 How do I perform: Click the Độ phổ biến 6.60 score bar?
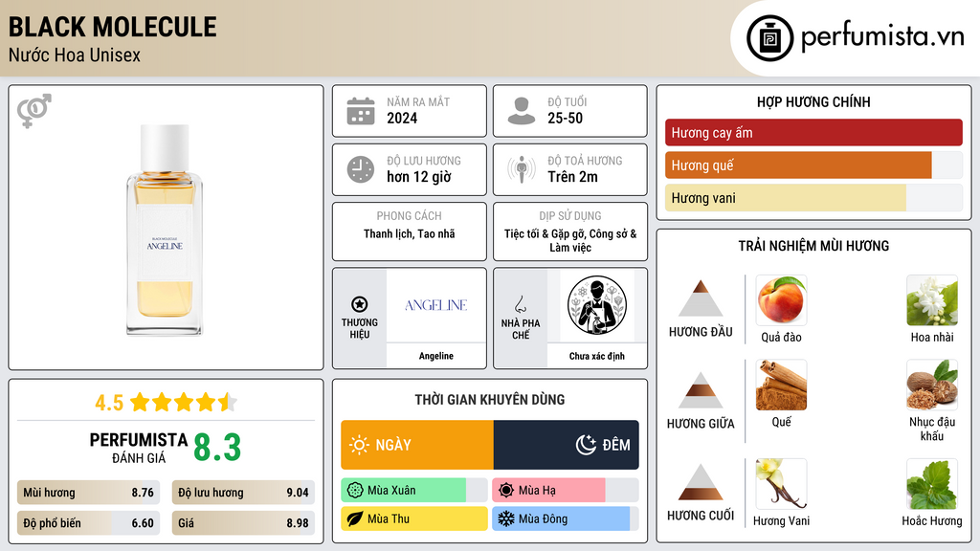click(x=88, y=523)
